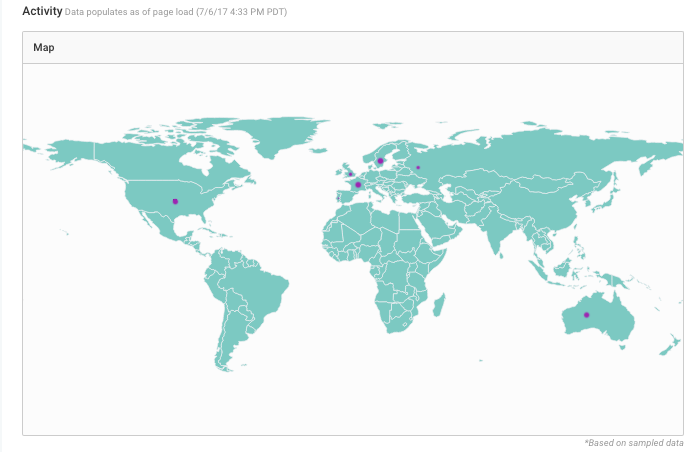
Task: Click the small purple dot over western Russia
Action: point(418,167)
